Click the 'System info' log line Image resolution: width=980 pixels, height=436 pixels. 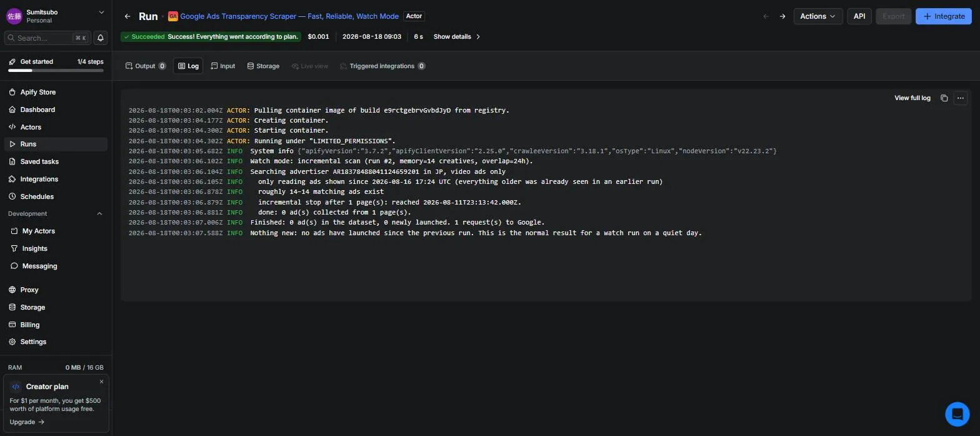point(452,151)
